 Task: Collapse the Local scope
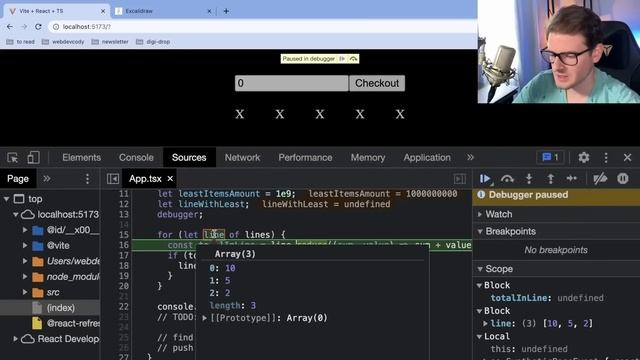[480, 336]
